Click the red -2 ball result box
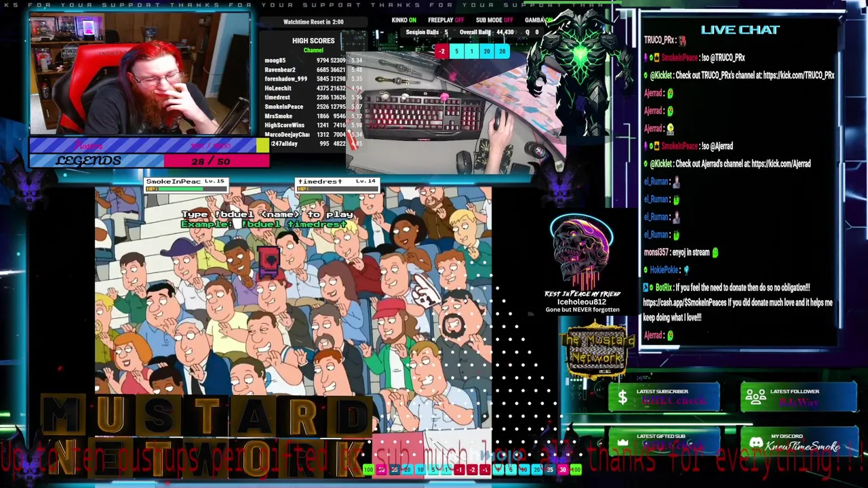 (441, 52)
